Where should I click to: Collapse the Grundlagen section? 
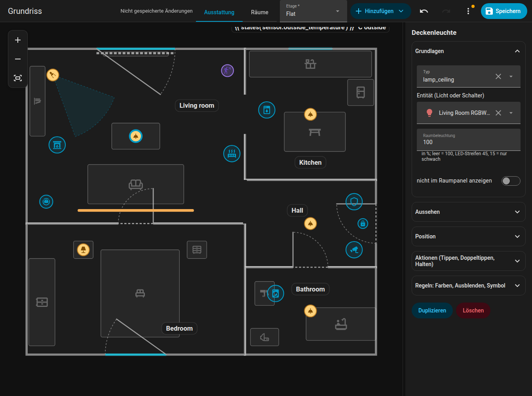point(469,51)
